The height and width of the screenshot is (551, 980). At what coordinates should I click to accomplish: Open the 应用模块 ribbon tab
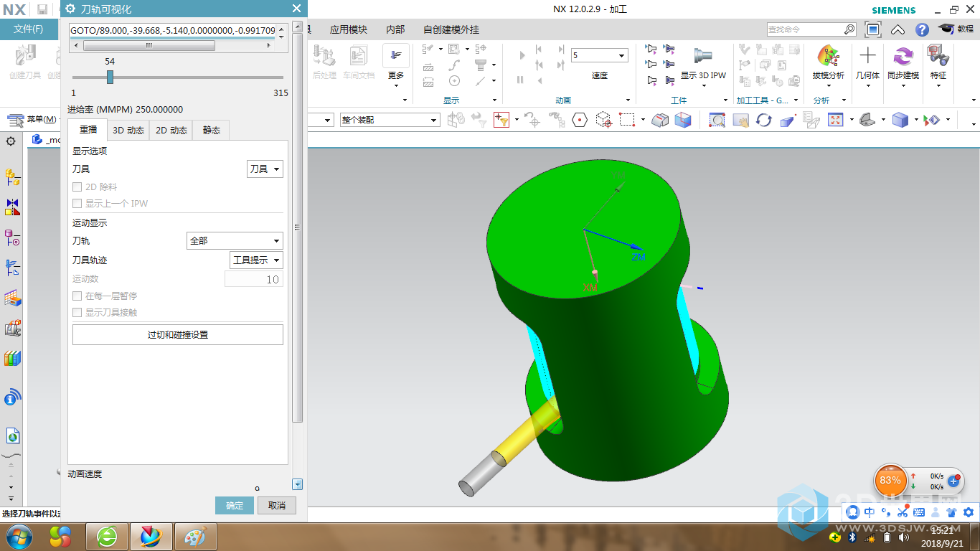349,29
